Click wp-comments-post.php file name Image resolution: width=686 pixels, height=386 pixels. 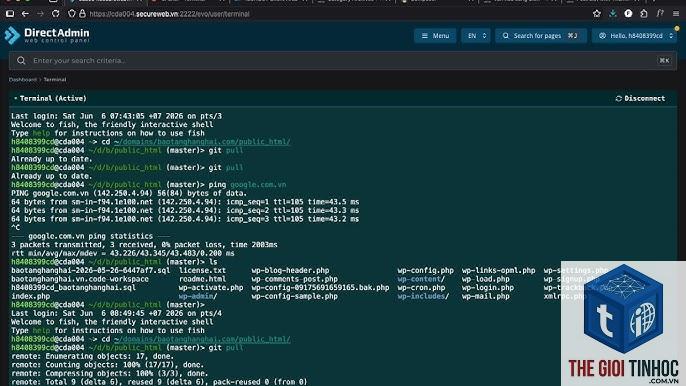click(x=294, y=279)
